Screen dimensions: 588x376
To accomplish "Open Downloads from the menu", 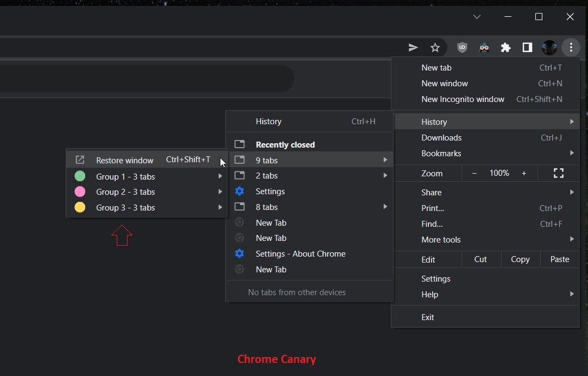I will [x=441, y=138].
